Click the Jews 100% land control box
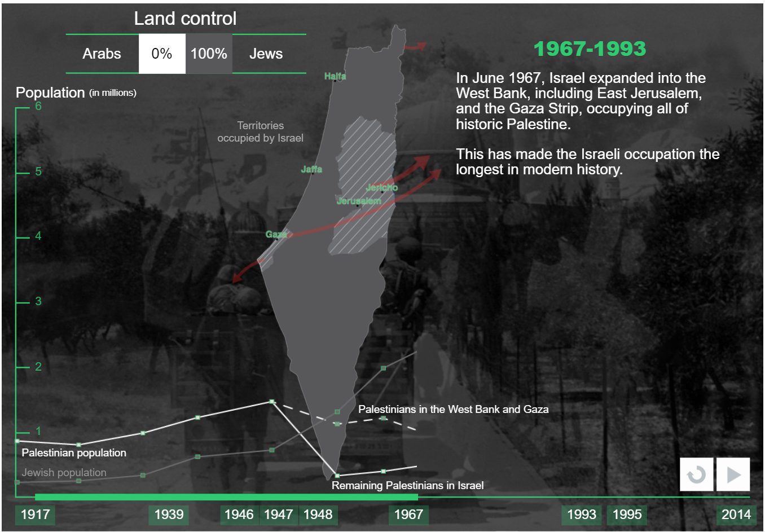765x532 pixels. tap(209, 54)
